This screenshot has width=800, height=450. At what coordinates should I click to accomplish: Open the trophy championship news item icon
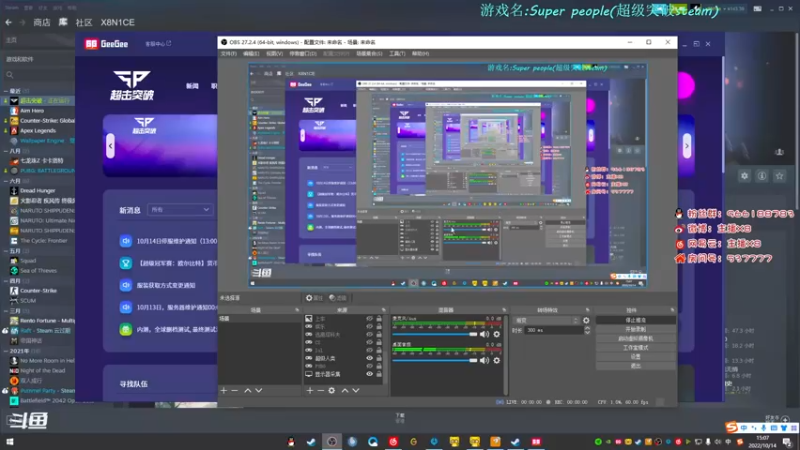click(x=126, y=263)
